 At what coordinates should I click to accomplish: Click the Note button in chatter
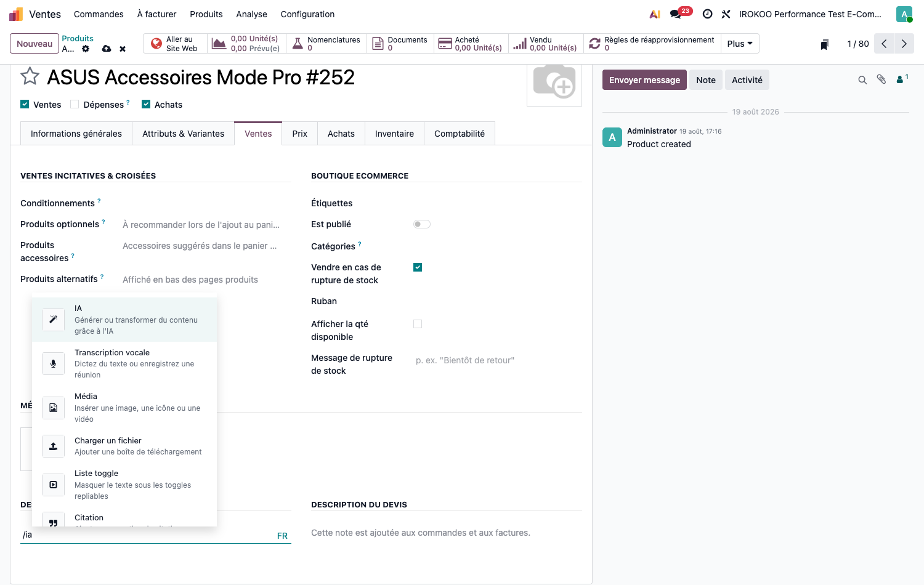[706, 80]
